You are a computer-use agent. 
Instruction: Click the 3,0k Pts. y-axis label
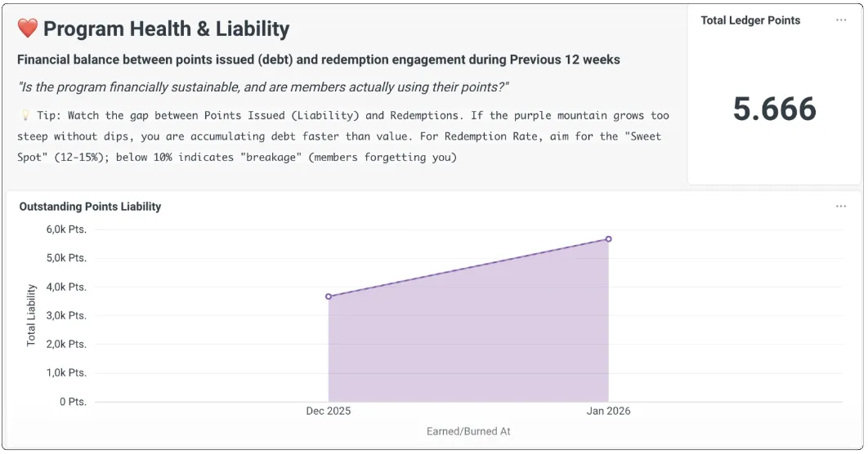(66, 315)
